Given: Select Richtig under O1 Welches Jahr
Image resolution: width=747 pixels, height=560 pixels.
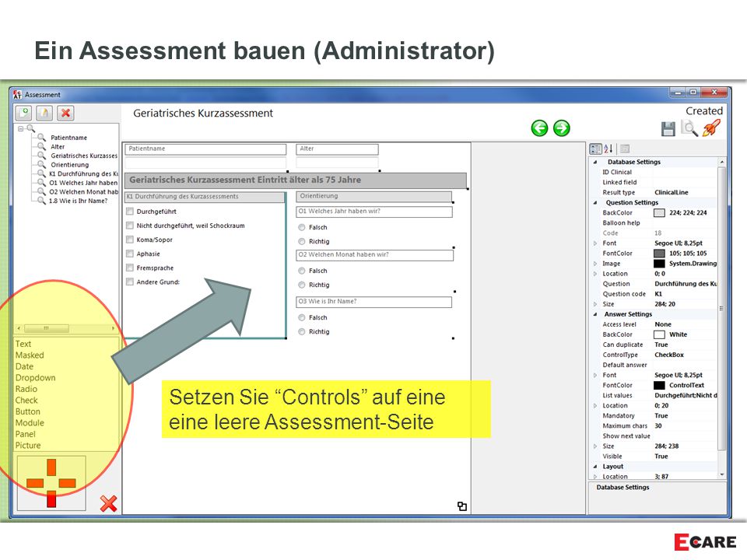Looking at the screenshot, I should point(302,241).
